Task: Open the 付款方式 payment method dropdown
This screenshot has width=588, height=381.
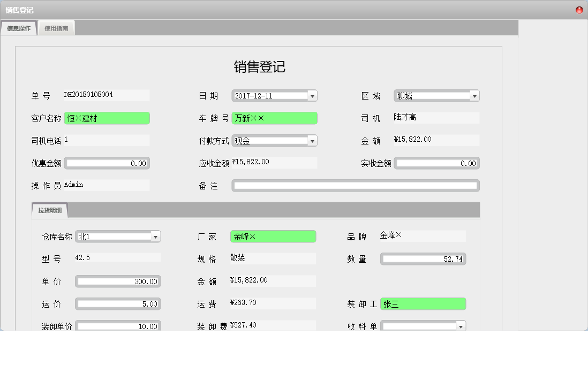Action: [x=312, y=140]
